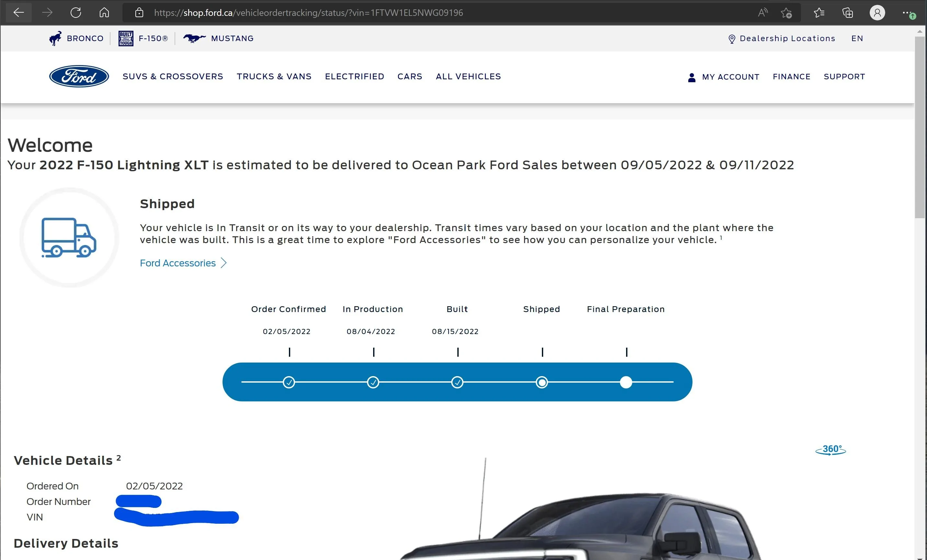The image size is (927, 560).
Task: Open the All Vehicles menu item
Action: click(x=468, y=76)
